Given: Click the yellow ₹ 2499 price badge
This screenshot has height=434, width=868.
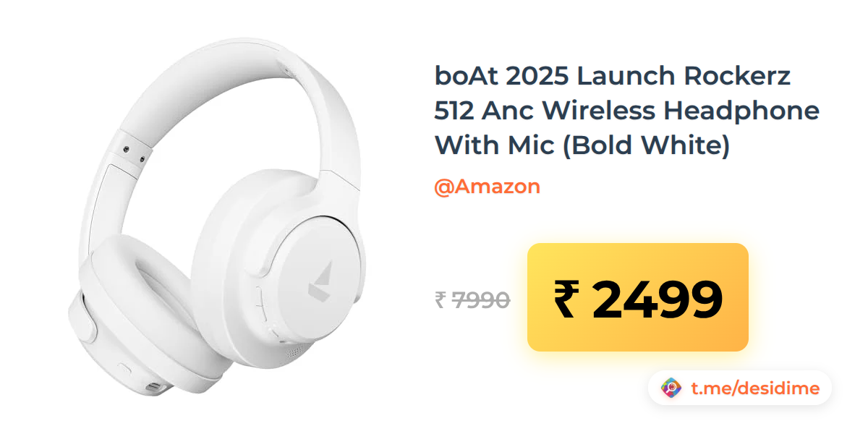Looking at the screenshot, I should [x=637, y=297].
